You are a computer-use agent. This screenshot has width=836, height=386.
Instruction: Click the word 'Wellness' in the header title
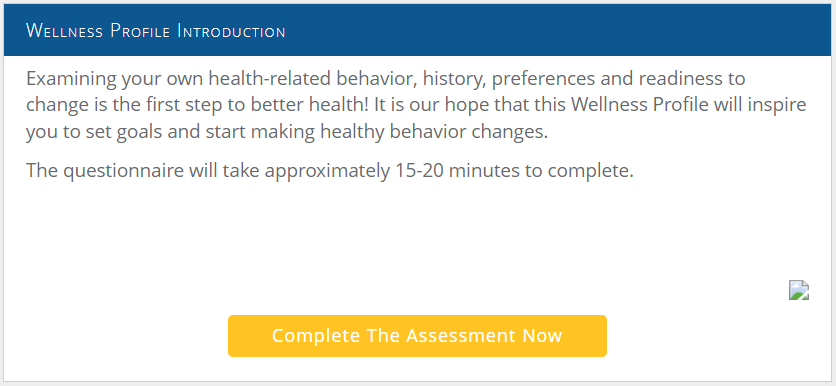(x=65, y=31)
